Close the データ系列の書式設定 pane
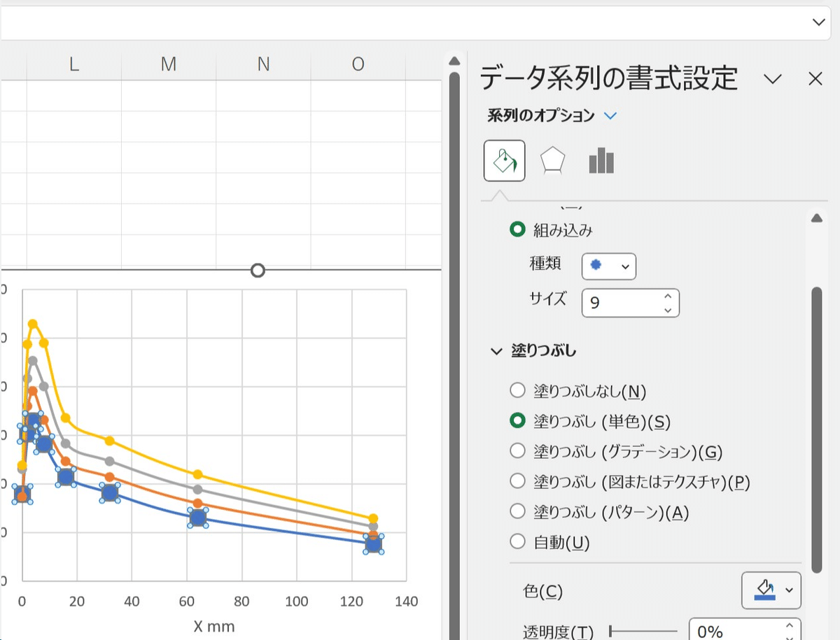 pyautogui.click(x=815, y=79)
